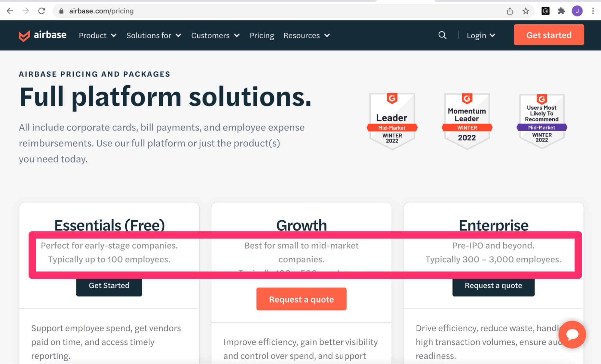Click the Airbase logo icon
The width and height of the screenshot is (601, 364).
[24, 35]
